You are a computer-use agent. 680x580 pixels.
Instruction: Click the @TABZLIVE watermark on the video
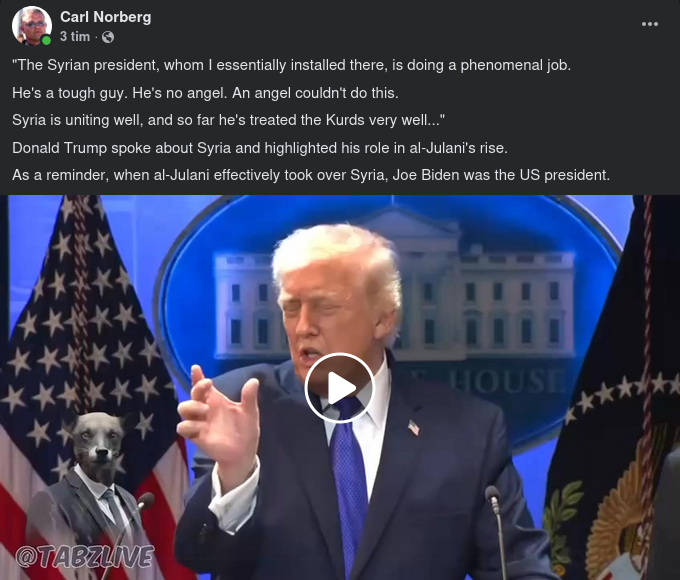click(x=85, y=557)
